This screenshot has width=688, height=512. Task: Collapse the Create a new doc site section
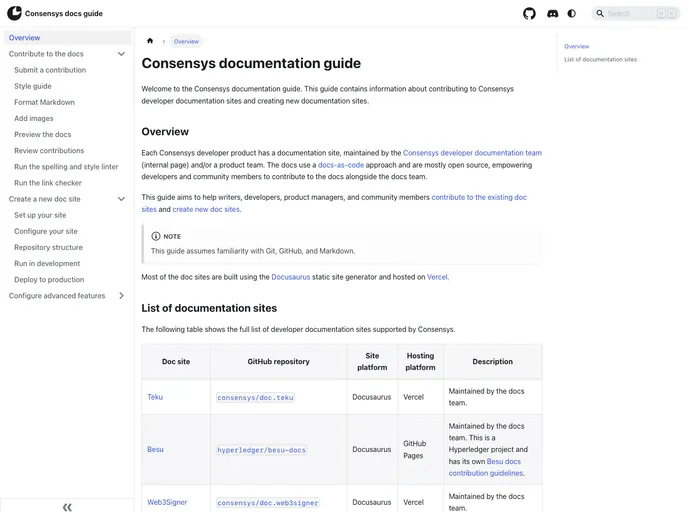pyautogui.click(x=121, y=199)
